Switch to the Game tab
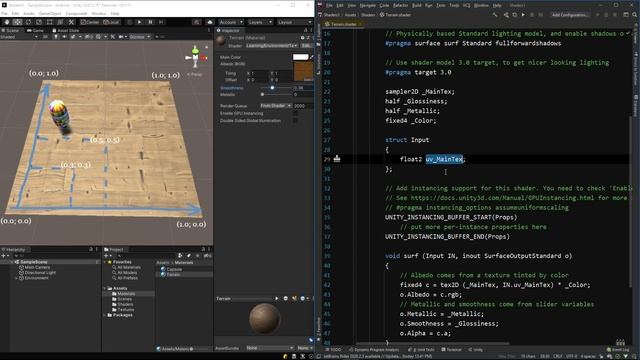This screenshot has width=640, height=360. (x=36, y=31)
